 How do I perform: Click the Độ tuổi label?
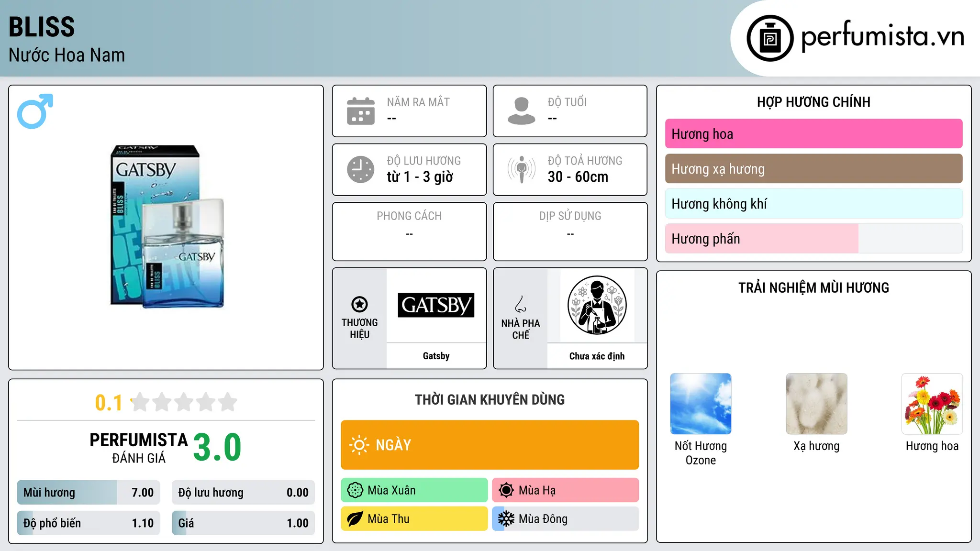567,102
